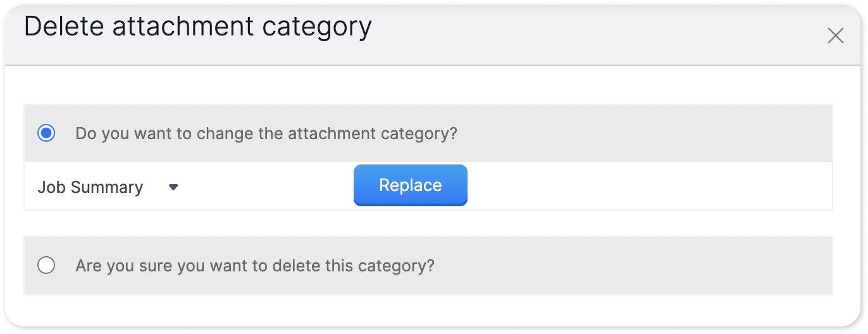Click the gray row of the change category option
868x334 pixels.
pos(633,134)
